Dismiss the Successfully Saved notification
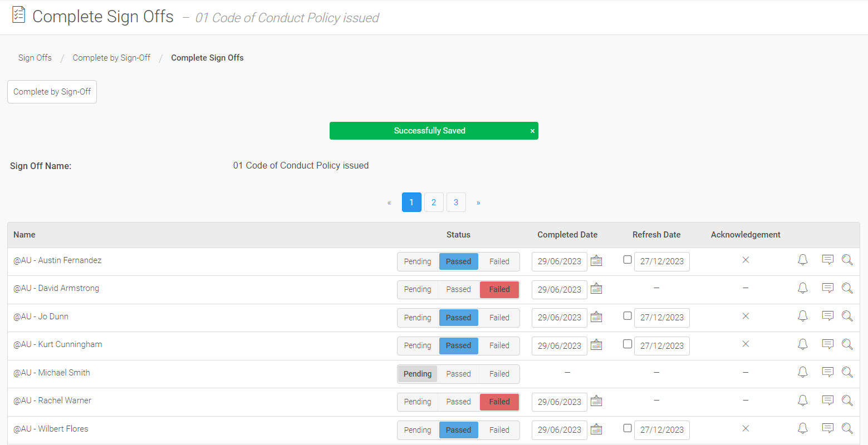The height and width of the screenshot is (445, 868). (532, 131)
